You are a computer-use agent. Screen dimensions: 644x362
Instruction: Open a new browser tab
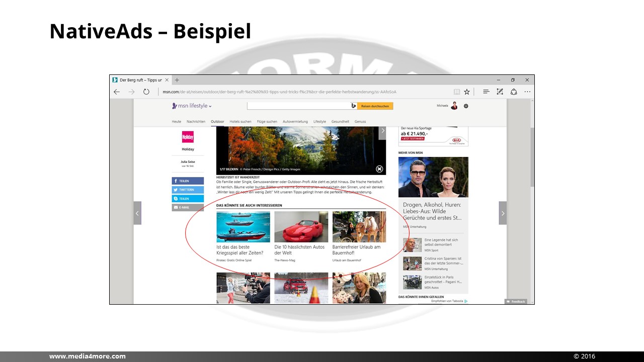[177, 80]
